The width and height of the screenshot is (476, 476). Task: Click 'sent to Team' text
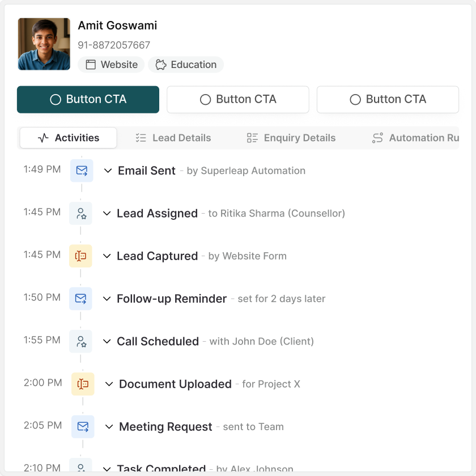coord(253,427)
